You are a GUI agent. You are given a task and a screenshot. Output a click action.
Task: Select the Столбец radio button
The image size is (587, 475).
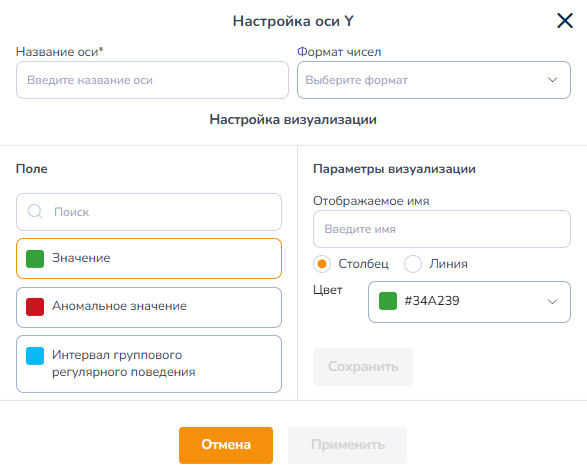click(x=322, y=264)
